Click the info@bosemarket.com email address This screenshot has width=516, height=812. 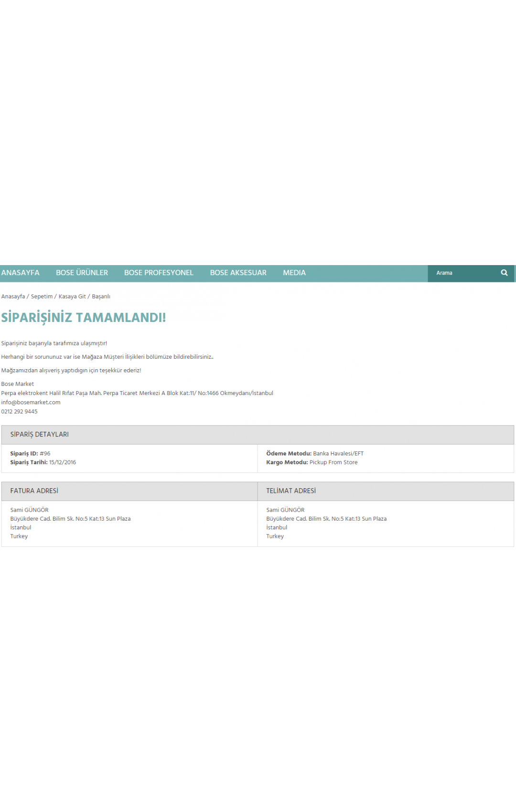click(x=31, y=402)
